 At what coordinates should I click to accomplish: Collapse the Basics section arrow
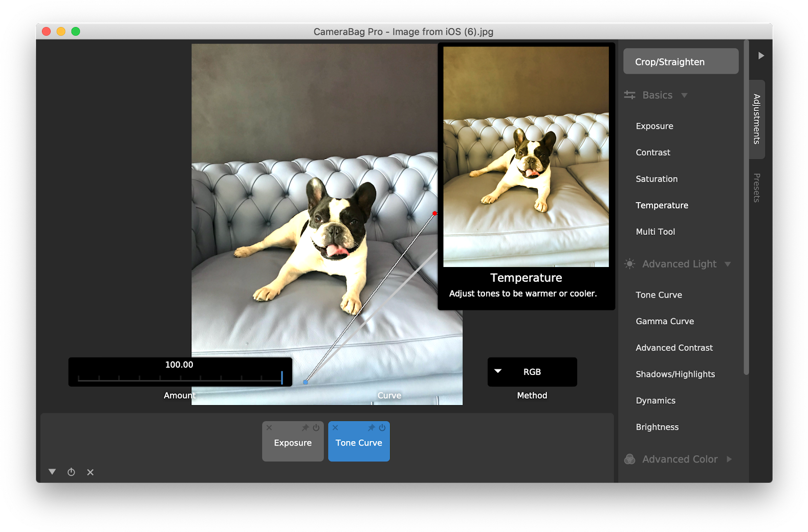click(684, 95)
